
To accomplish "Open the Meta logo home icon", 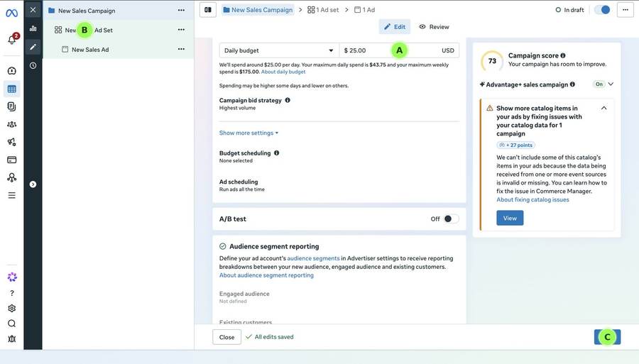I will (x=11, y=13).
